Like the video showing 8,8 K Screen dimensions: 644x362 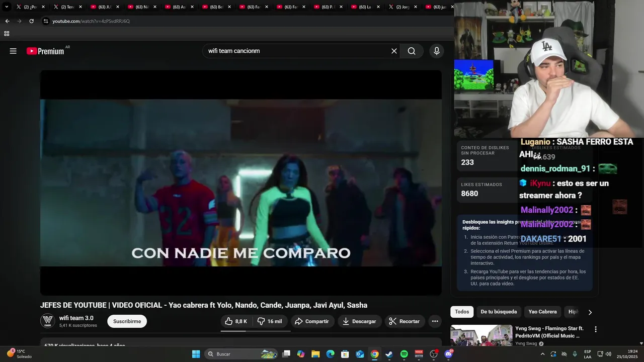[x=236, y=321]
